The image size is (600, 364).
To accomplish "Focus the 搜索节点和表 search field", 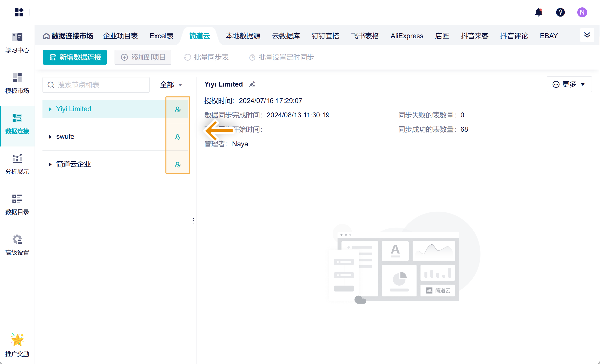I will [x=96, y=85].
